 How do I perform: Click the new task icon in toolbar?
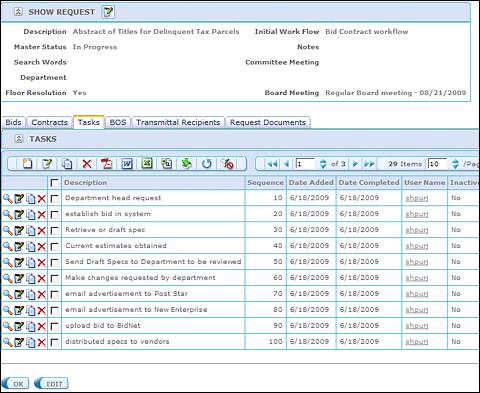coord(27,164)
